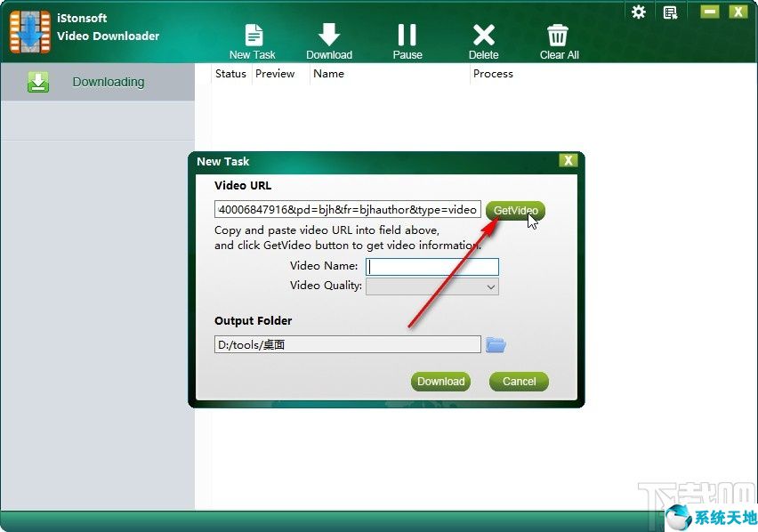Select the output folder path field

coord(347,344)
